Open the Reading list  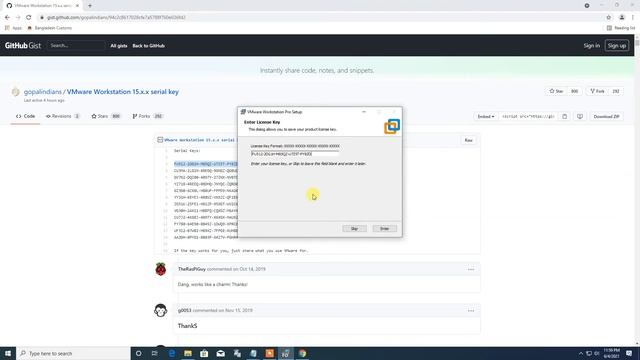[621, 28]
